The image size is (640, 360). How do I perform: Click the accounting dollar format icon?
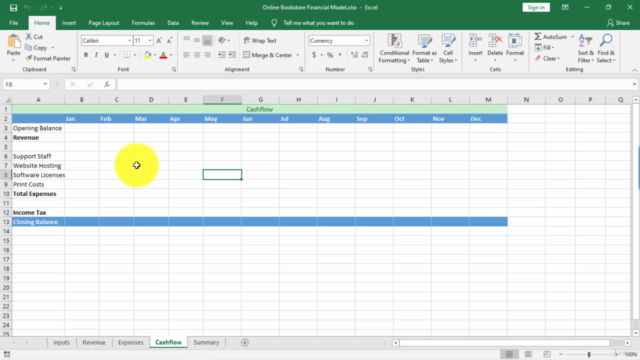[314, 55]
